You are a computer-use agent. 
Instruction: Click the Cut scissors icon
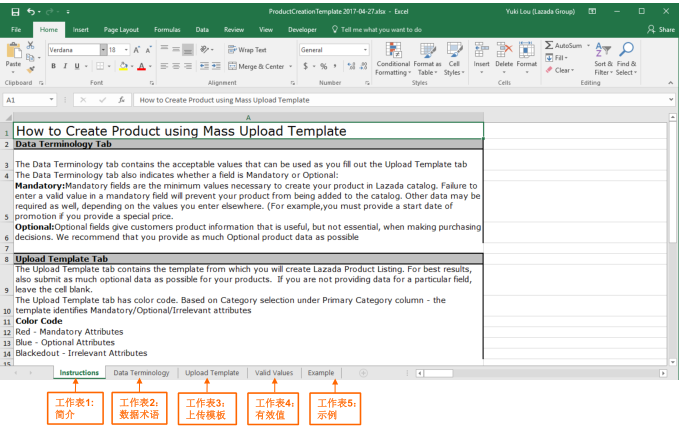[31, 47]
